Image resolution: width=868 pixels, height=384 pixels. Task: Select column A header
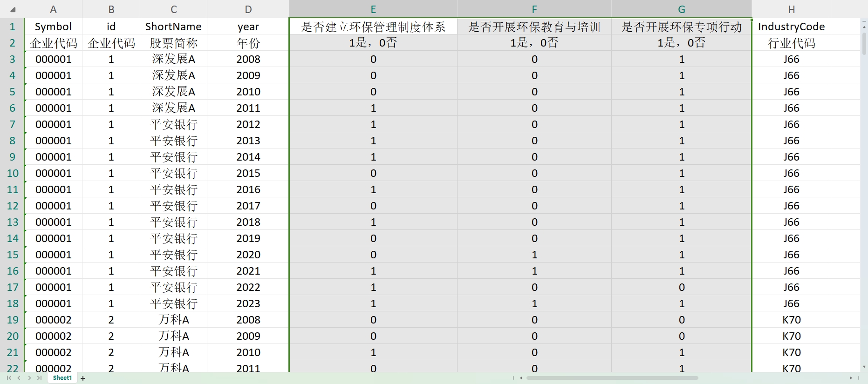coord(53,9)
